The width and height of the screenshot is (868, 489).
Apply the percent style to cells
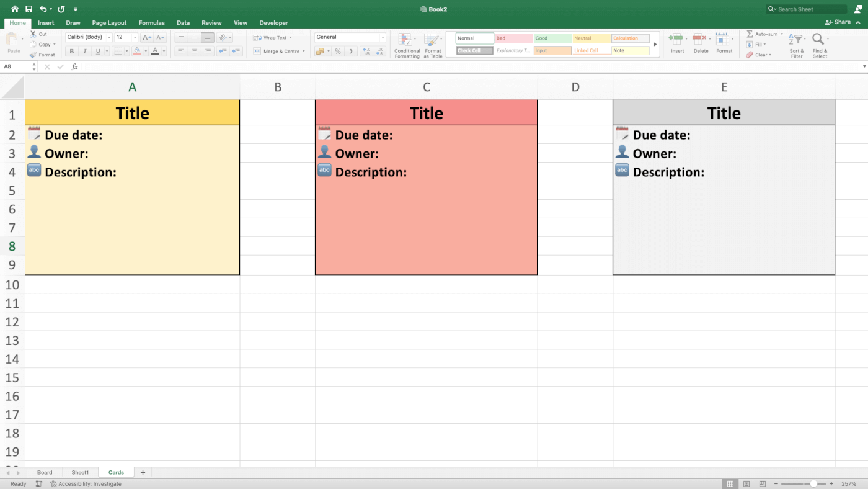coord(339,51)
